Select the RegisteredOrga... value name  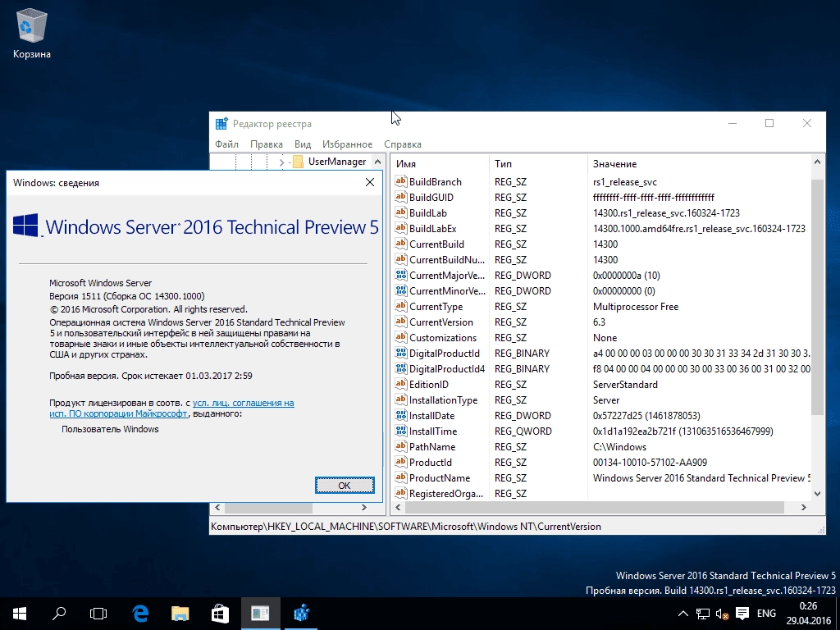point(445,493)
